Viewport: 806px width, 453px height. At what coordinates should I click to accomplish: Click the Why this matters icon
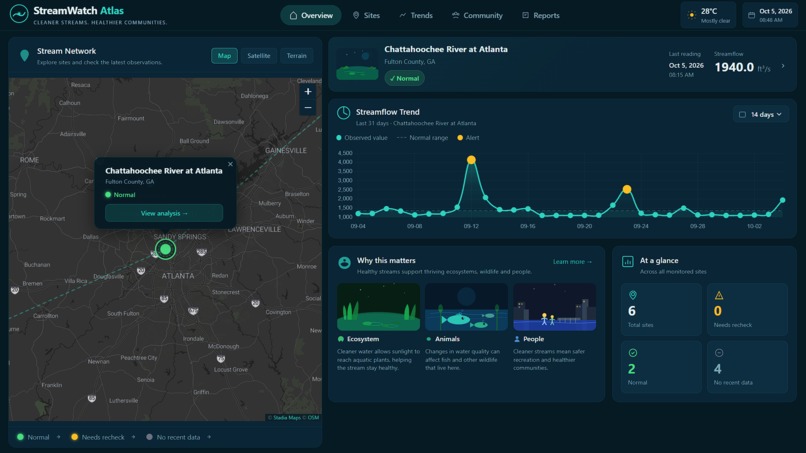(344, 263)
